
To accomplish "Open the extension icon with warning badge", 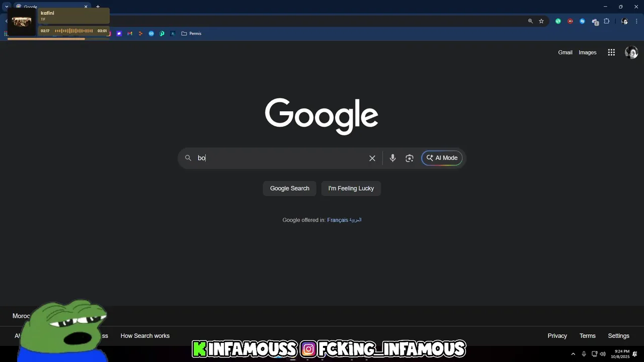I will [x=595, y=22].
